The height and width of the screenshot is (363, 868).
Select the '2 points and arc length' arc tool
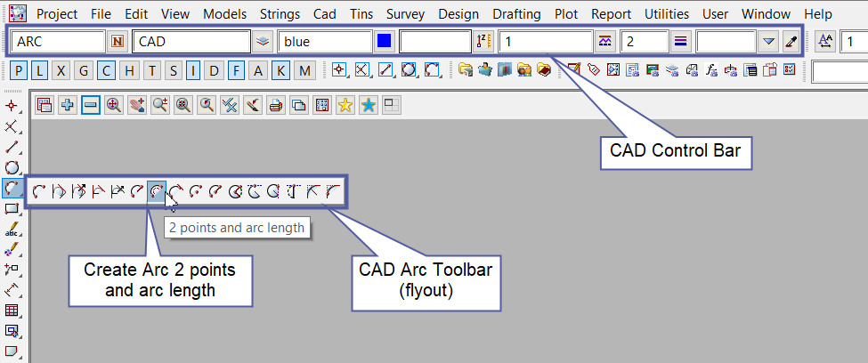pos(157,191)
